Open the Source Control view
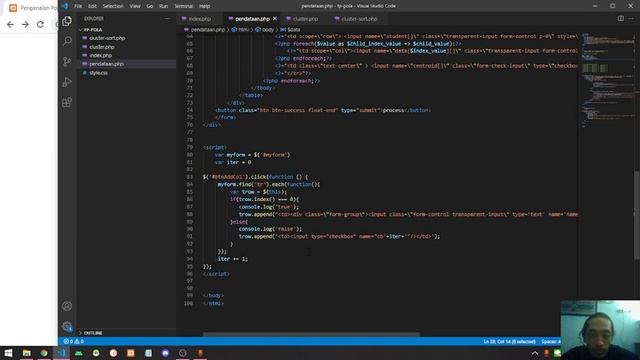Screen dimensions: 640x360 click(67, 62)
